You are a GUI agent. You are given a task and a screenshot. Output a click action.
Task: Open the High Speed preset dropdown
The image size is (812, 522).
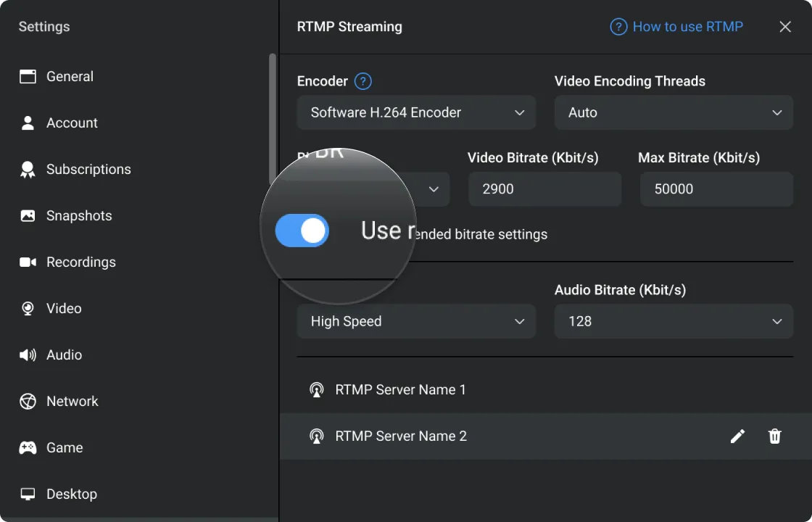pos(416,321)
